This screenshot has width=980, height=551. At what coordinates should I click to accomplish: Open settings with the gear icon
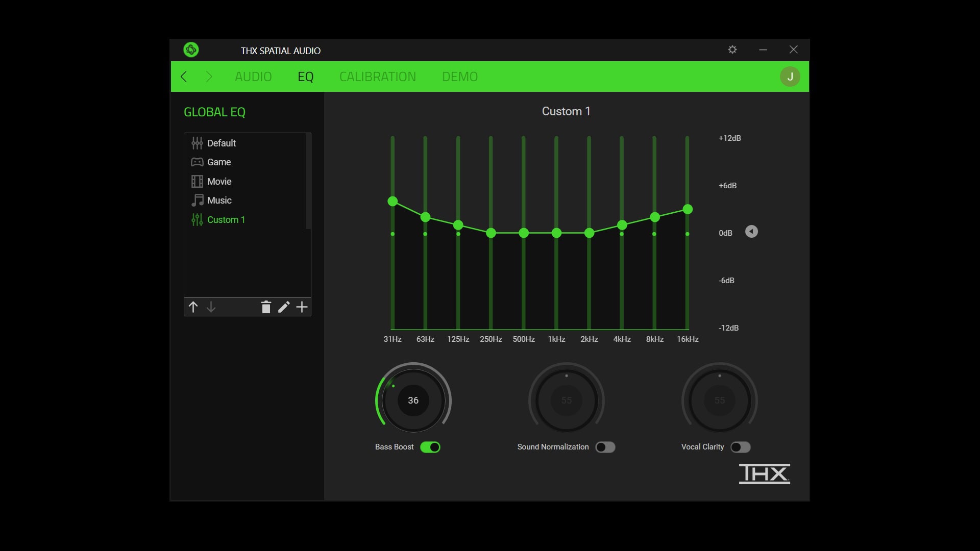732,49
